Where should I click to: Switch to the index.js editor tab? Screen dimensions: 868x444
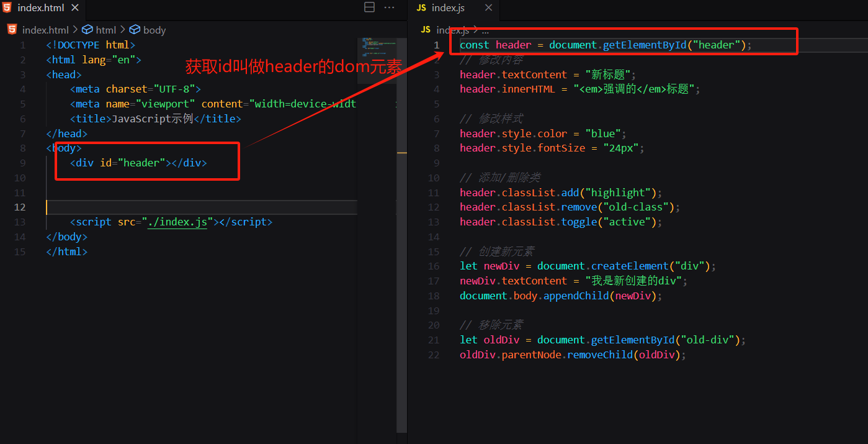[448, 7]
